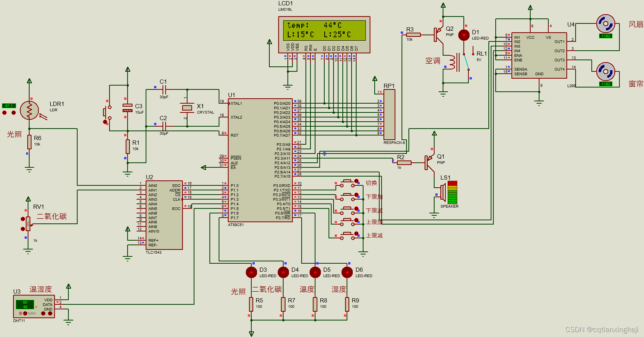Viewport: 644px width, 337px height.
Task: Click the 二氧化碳 label beside RV1
Action: (x=51, y=216)
